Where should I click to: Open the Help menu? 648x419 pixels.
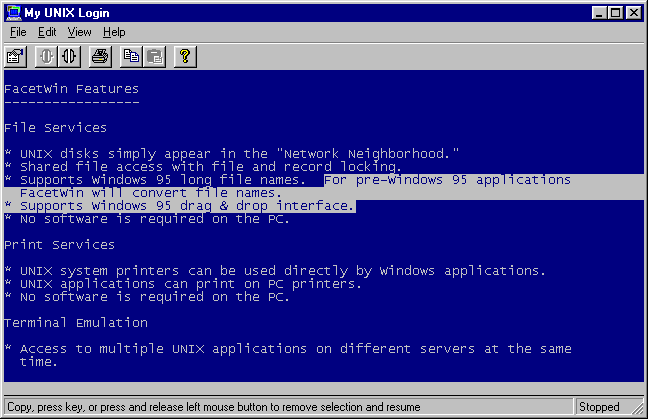(x=114, y=32)
